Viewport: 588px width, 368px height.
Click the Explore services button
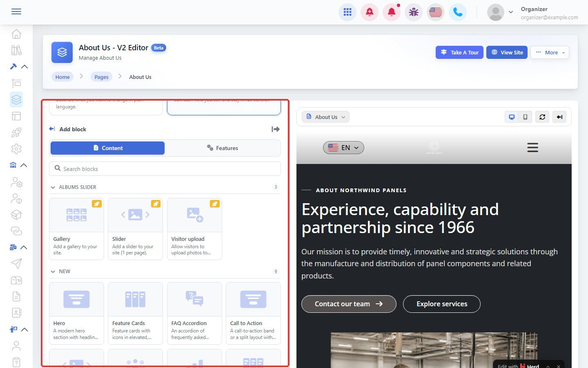coord(442,304)
